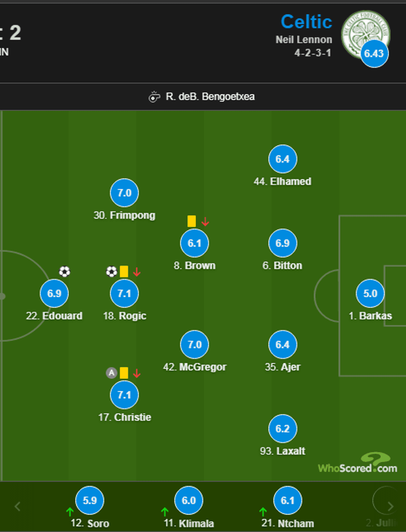Click the assist 'A' icon above Christie
The width and height of the screenshot is (406, 532).
[111, 373]
